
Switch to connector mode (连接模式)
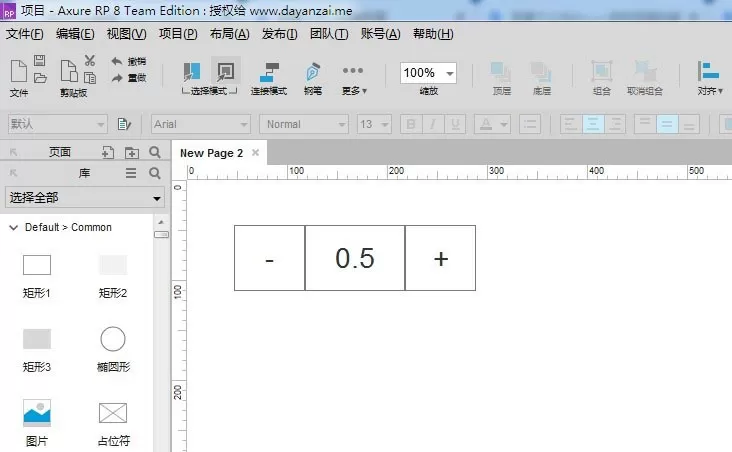(269, 78)
